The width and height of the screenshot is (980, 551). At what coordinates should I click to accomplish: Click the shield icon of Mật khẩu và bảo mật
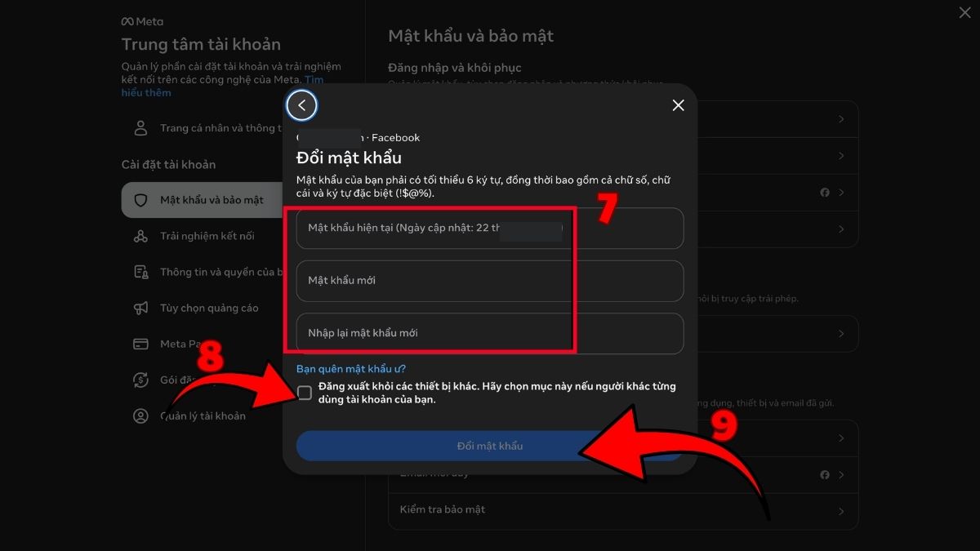pos(141,200)
